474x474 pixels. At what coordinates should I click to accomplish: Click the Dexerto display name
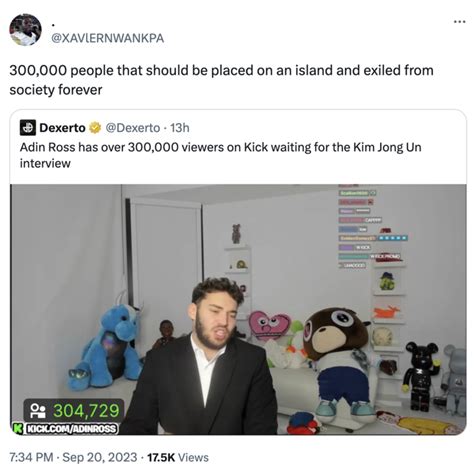[62, 128]
